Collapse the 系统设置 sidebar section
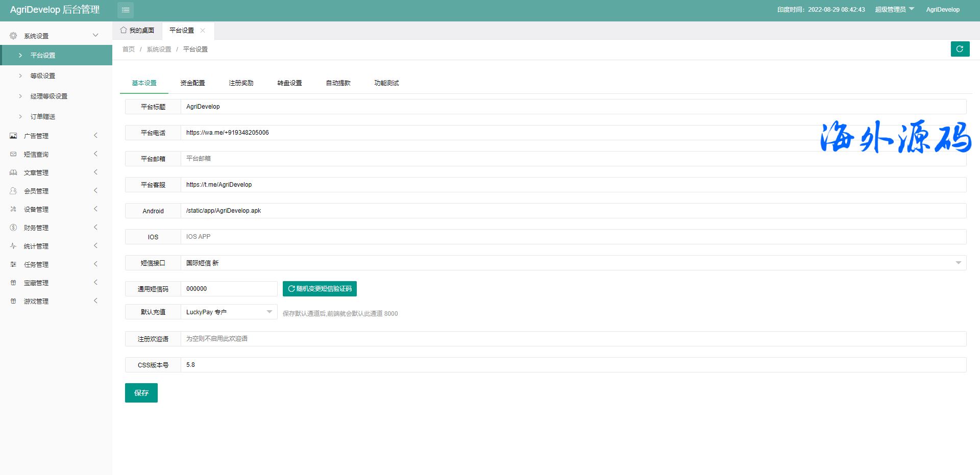The image size is (980, 475). (x=95, y=35)
